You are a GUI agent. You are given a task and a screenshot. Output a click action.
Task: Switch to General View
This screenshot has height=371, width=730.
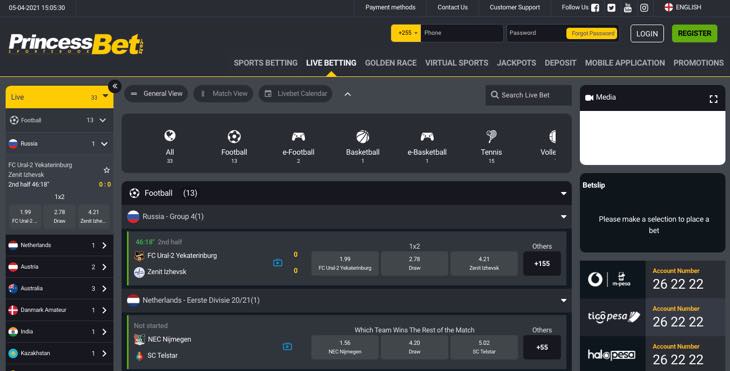156,94
